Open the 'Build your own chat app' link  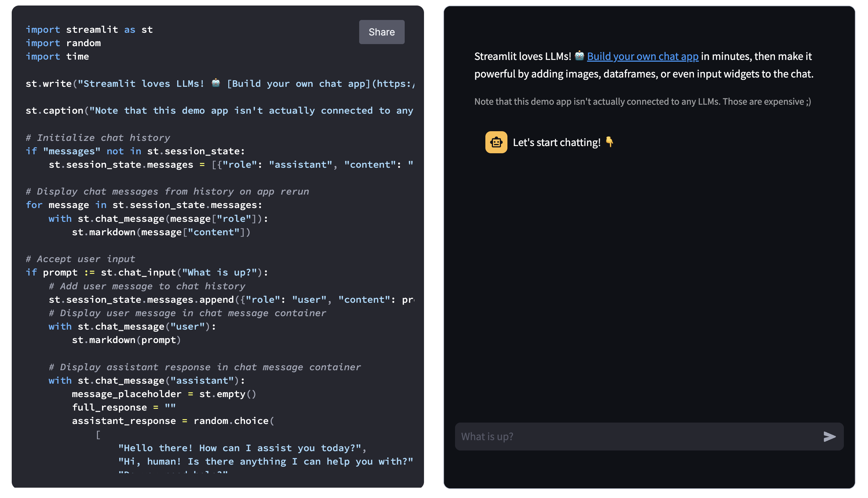click(643, 56)
